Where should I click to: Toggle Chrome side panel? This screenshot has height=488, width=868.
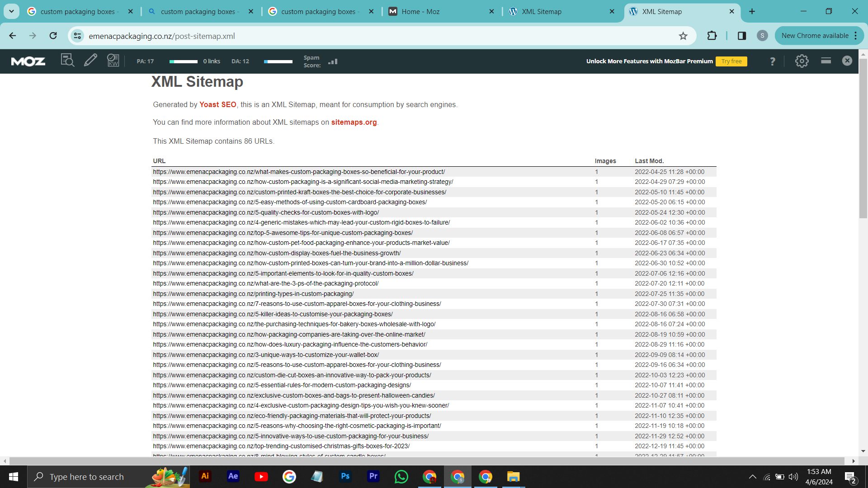(741, 36)
